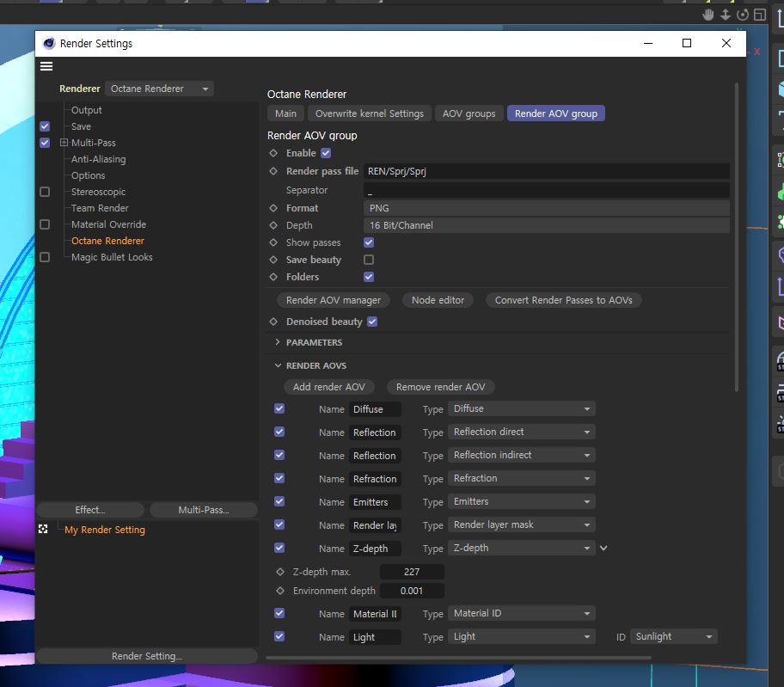Click the keyframe diamond beside Depth

[273, 225]
